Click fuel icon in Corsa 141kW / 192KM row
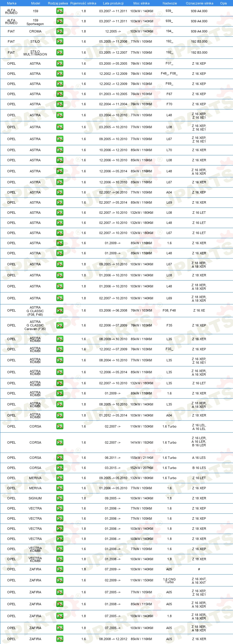The width and height of the screenshot is (233, 644). click(60, 442)
